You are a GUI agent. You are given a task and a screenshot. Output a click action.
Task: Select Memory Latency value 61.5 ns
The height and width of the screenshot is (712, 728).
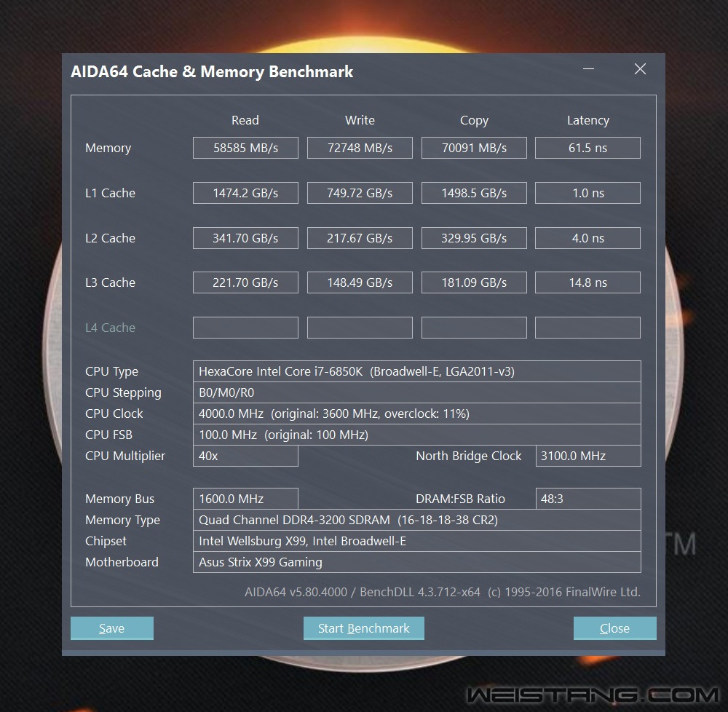pyautogui.click(x=587, y=148)
